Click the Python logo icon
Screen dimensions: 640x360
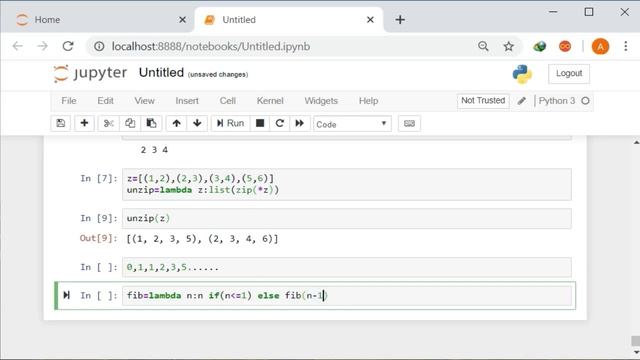click(x=522, y=74)
